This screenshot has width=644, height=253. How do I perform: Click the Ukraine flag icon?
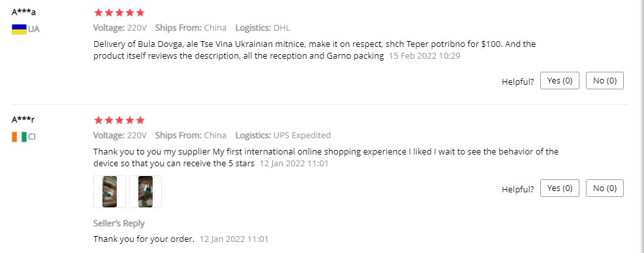tap(19, 29)
